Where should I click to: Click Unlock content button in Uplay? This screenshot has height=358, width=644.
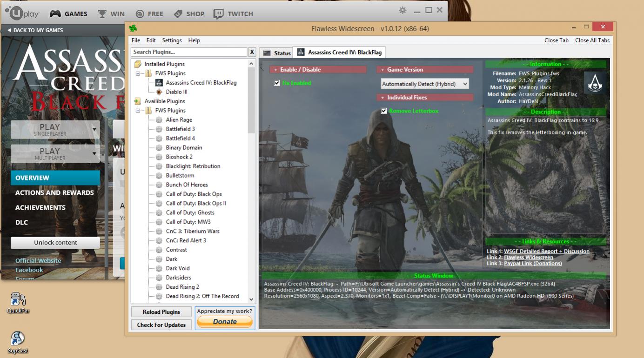[55, 243]
